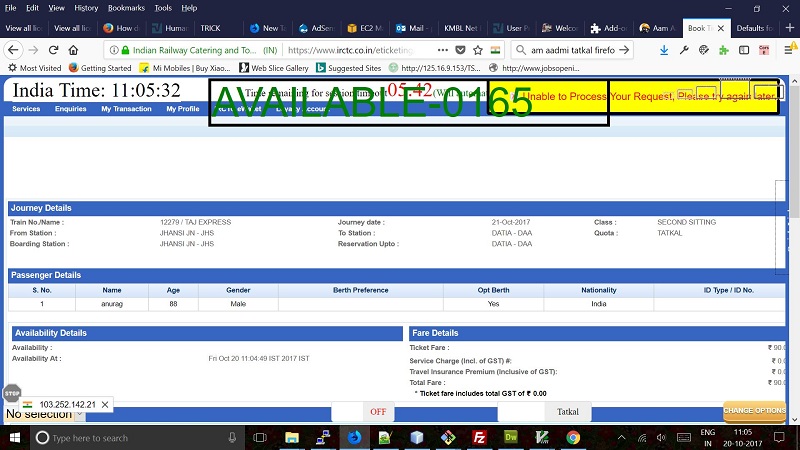Open the Firefox downloads arrow icon
This screenshot has height=450, width=800.
[x=664, y=49]
